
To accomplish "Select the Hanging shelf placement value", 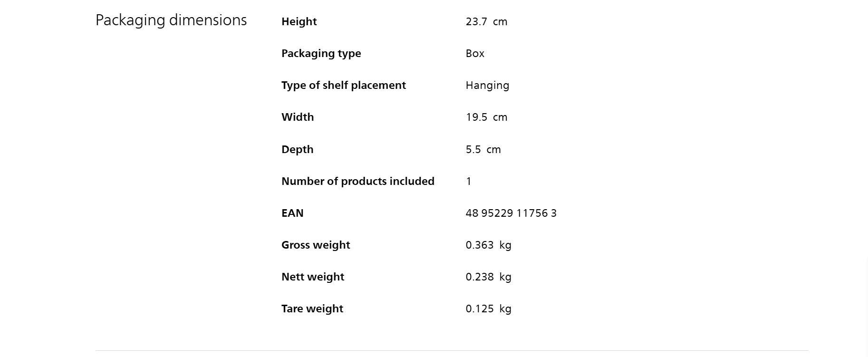I will pos(487,86).
